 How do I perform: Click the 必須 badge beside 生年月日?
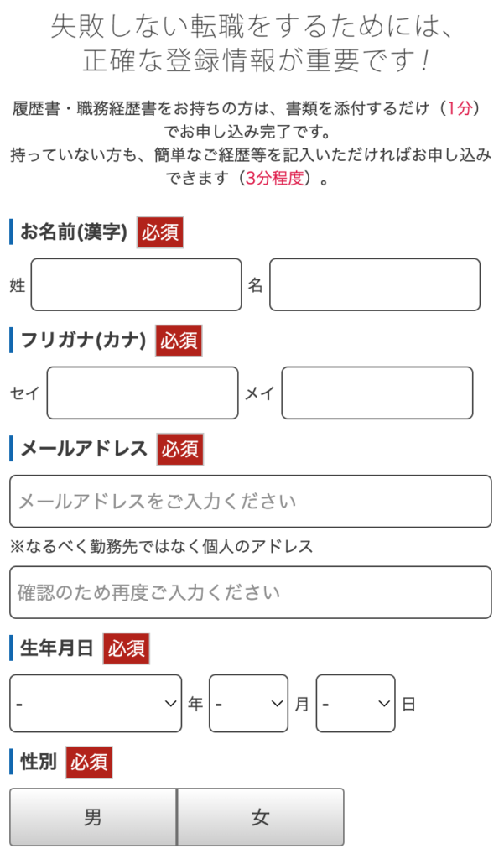pyautogui.click(x=126, y=648)
